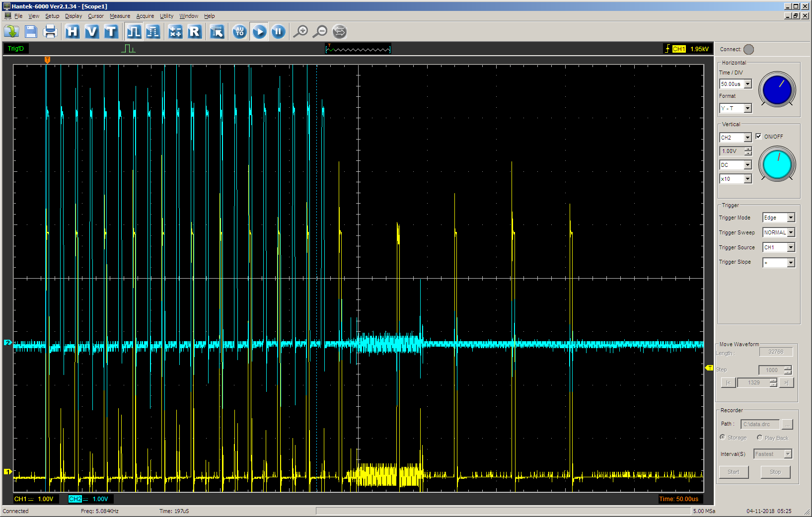Click the Step 1000 stepper arrows
The height and width of the screenshot is (517, 812).
[x=788, y=370]
